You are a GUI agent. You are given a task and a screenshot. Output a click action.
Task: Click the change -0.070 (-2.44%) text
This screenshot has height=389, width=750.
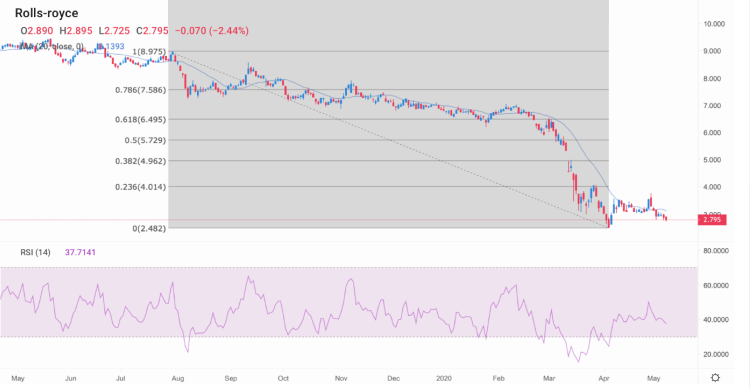(212, 31)
